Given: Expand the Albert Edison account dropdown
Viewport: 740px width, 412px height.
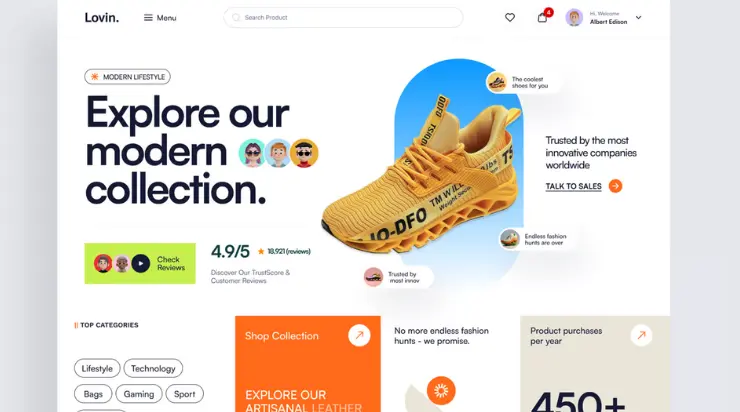Looking at the screenshot, I should 639,17.
